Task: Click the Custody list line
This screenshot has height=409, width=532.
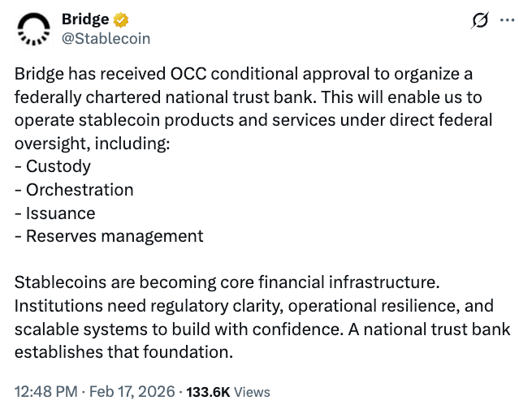Action: pos(53,166)
